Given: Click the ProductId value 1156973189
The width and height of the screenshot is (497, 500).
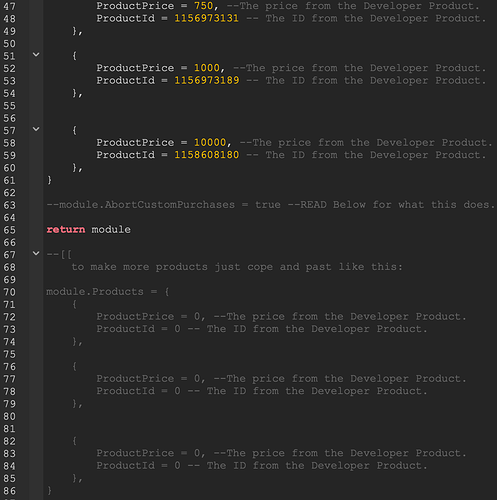Looking at the screenshot, I should click(x=207, y=80).
